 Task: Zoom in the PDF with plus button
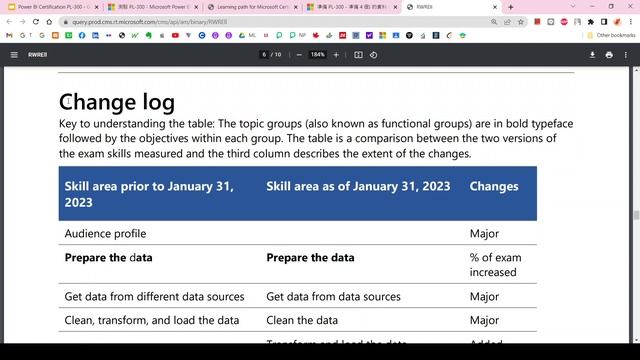click(x=336, y=55)
